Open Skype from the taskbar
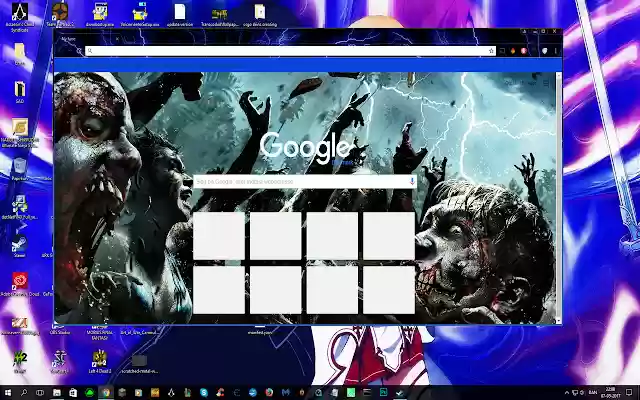The height and width of the screenshot is (400, 640). tap(204, 393)
